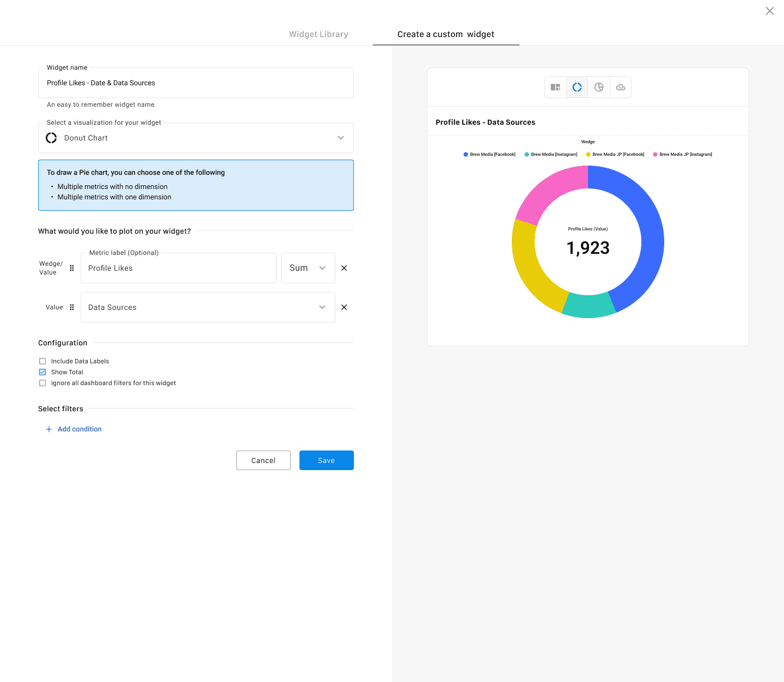Grab the Data Sources row drag handle

click(72, 307)
